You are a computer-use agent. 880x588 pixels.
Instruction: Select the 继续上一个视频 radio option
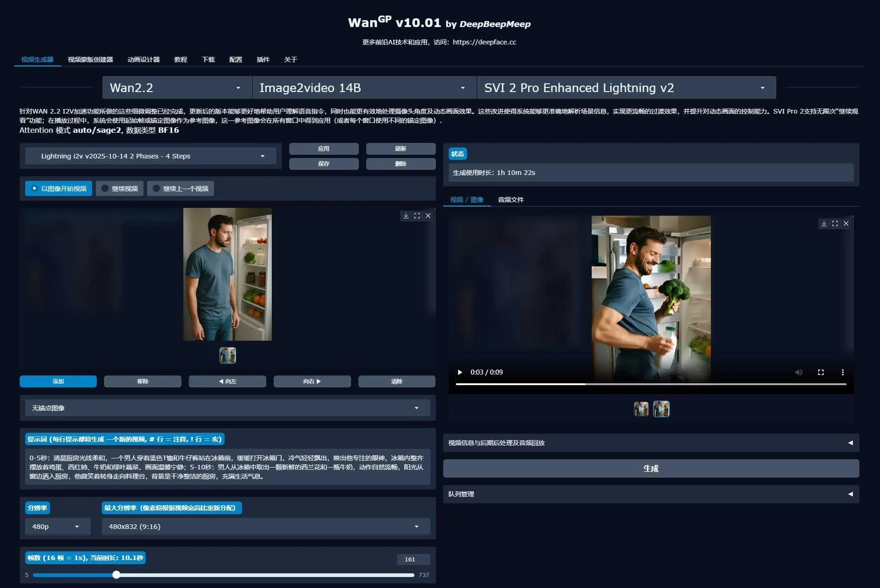tap(181, 188)
